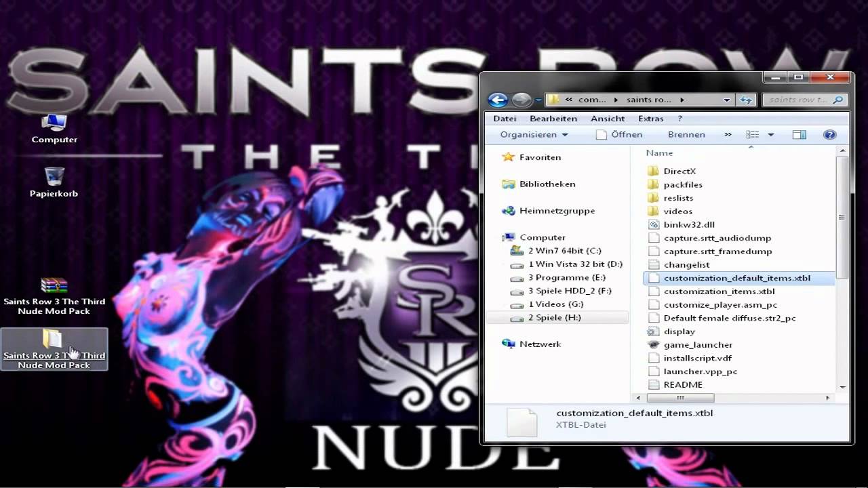
Task: Select the videos folder icon
Action: tap(653, 211)
